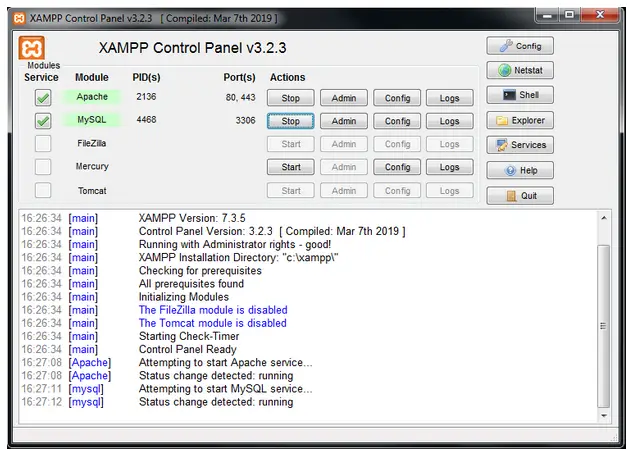Viewport: 627px width, 450px height.
Task: Click Apache ports 80, 443
Action: click(x=240, y=98)
